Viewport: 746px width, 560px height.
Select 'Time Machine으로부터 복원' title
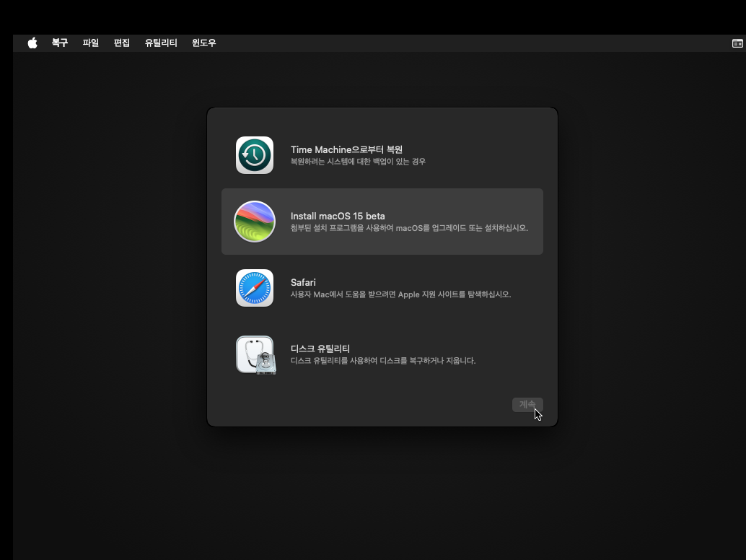[x=346, y=149]
